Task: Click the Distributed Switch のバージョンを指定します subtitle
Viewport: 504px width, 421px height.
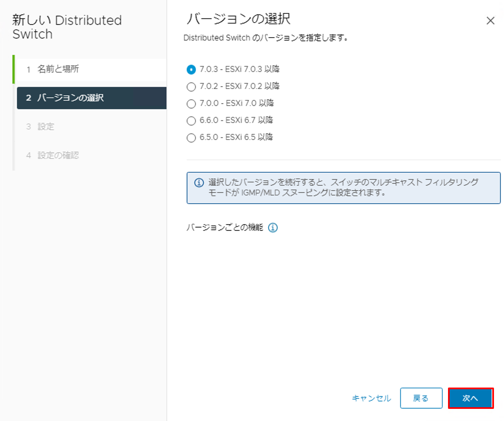Action: (x=266, y=38)
